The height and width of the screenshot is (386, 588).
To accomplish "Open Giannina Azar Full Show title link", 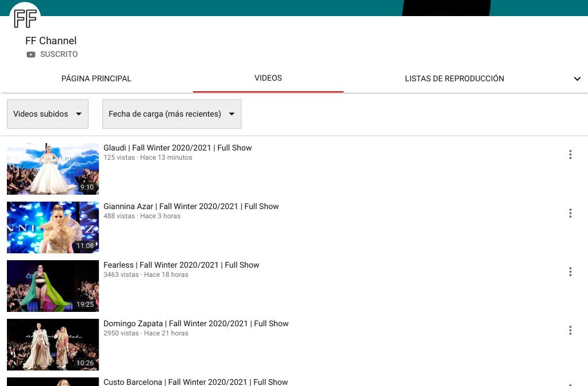I will (191, 206).
